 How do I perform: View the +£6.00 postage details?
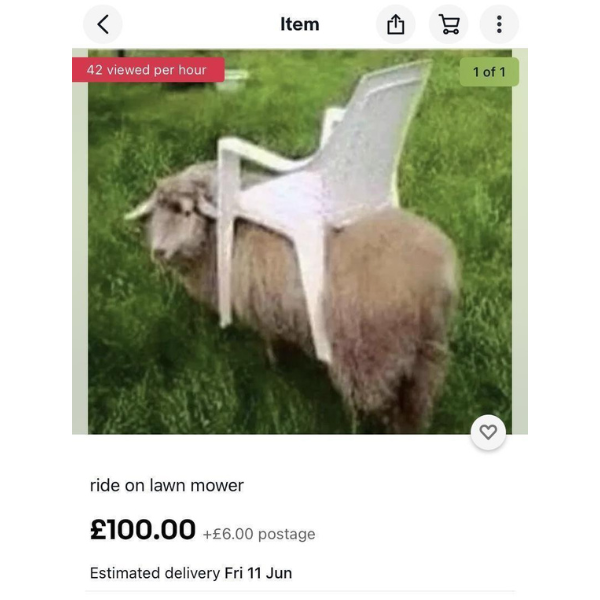[259, 534]
